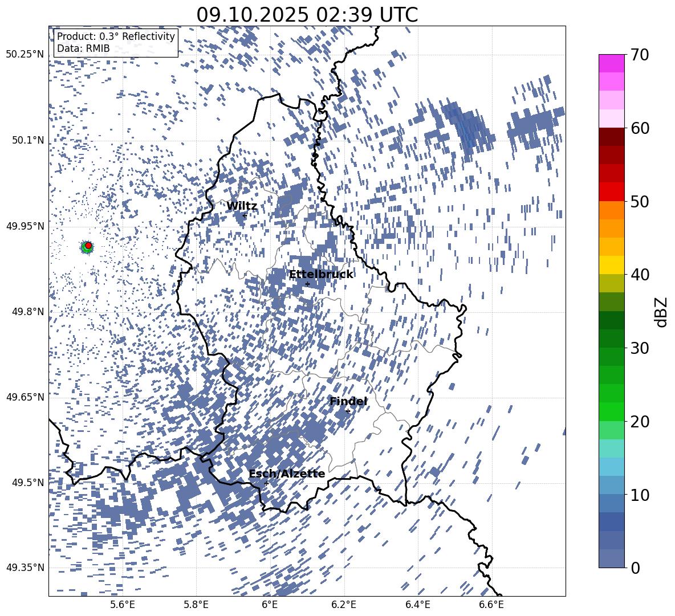Click the Esch/Alzette city label
Screen dimensions: 675x616
[x=287, y=474]
